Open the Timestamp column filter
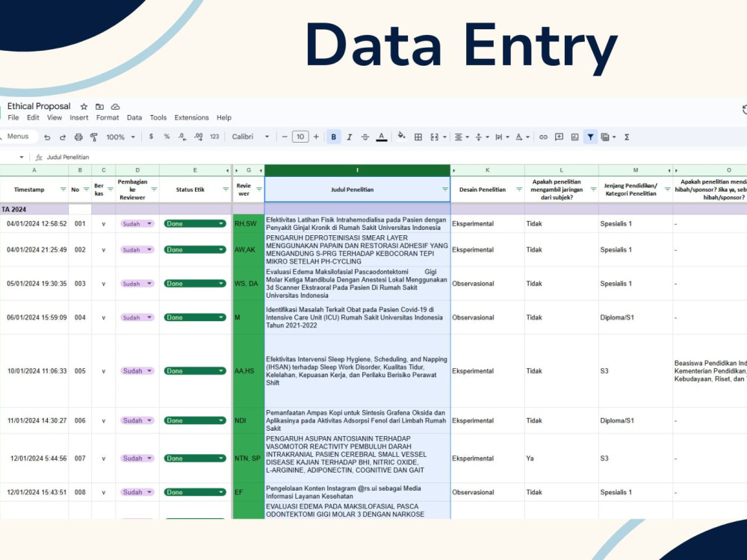747x560 pixels. pos(63,190)
